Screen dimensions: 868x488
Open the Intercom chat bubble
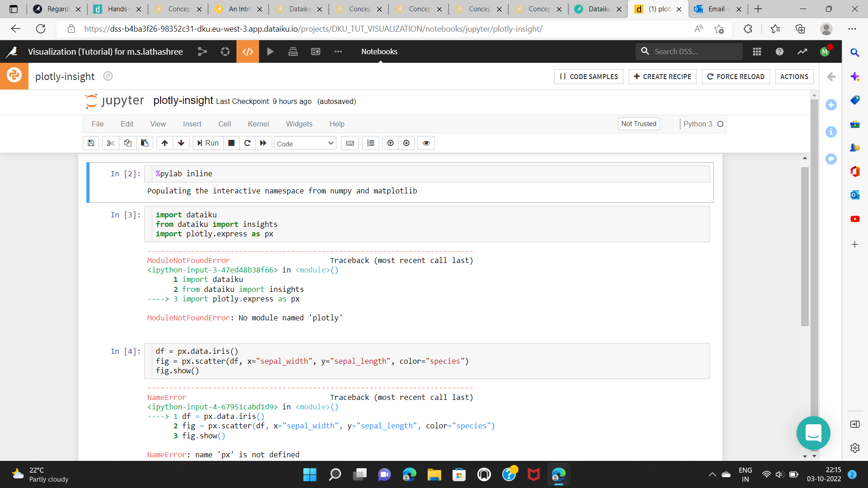[813, 433]
